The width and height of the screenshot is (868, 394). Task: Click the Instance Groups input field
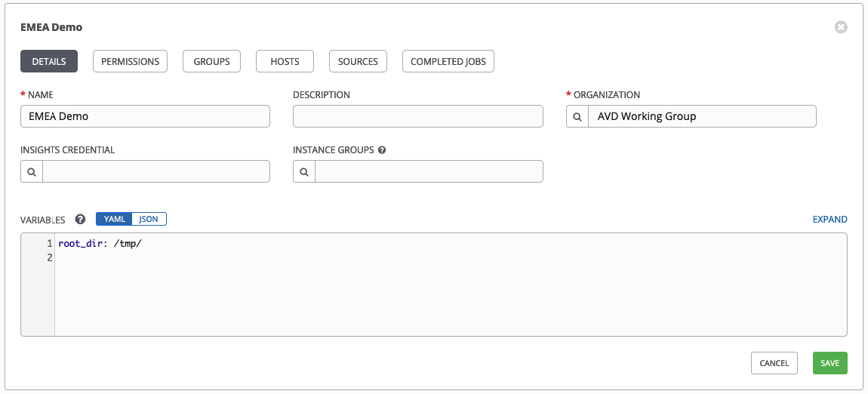pyautogui.click(x=429, y=171)
